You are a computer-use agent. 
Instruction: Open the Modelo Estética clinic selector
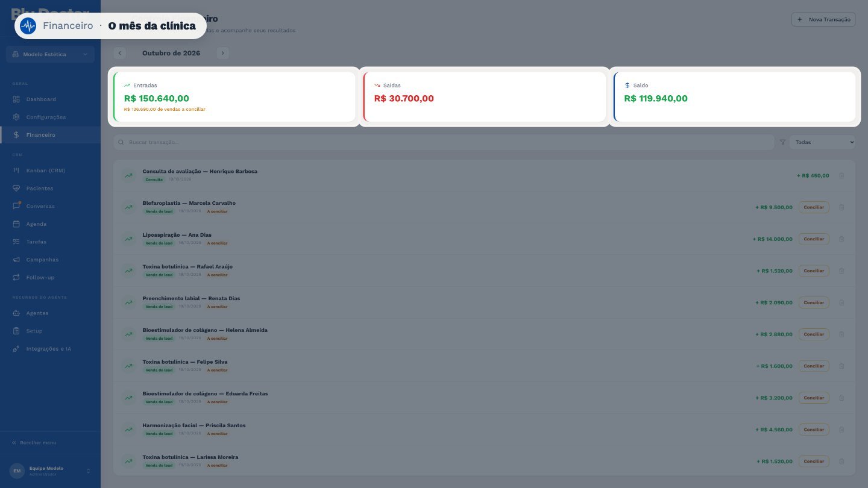tap(50, 54)
